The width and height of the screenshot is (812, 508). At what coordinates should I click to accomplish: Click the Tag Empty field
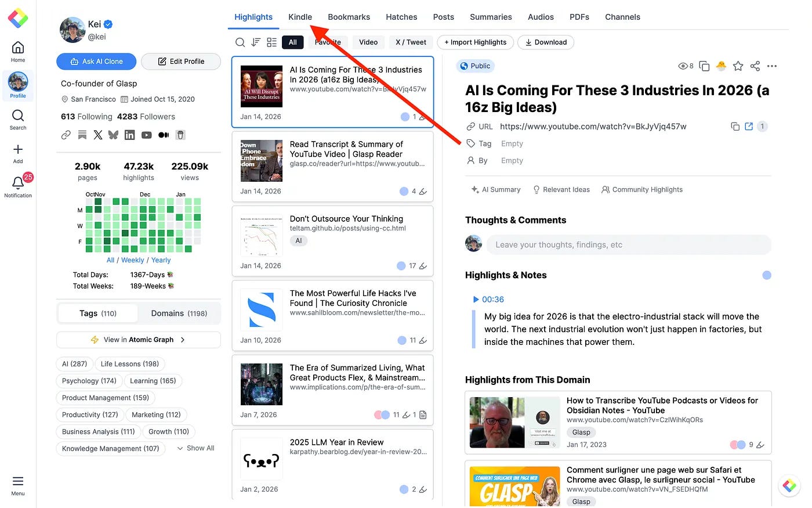click(512, 144)
